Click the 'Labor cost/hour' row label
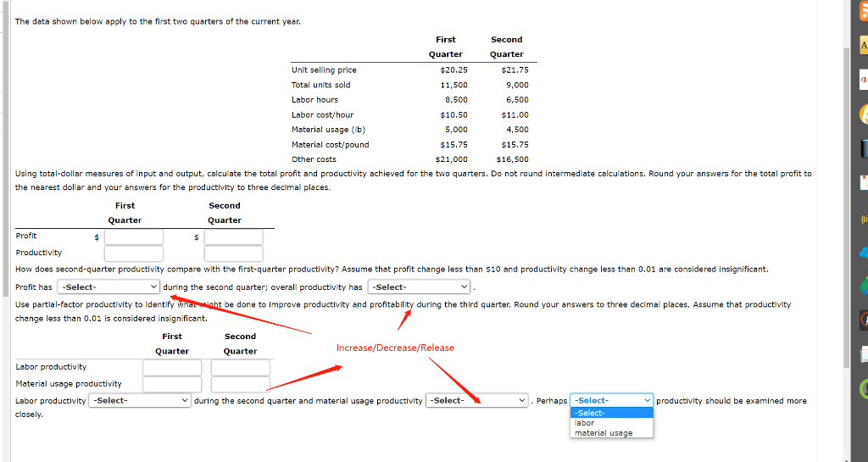Screen dimensions: 868x462 322,114
